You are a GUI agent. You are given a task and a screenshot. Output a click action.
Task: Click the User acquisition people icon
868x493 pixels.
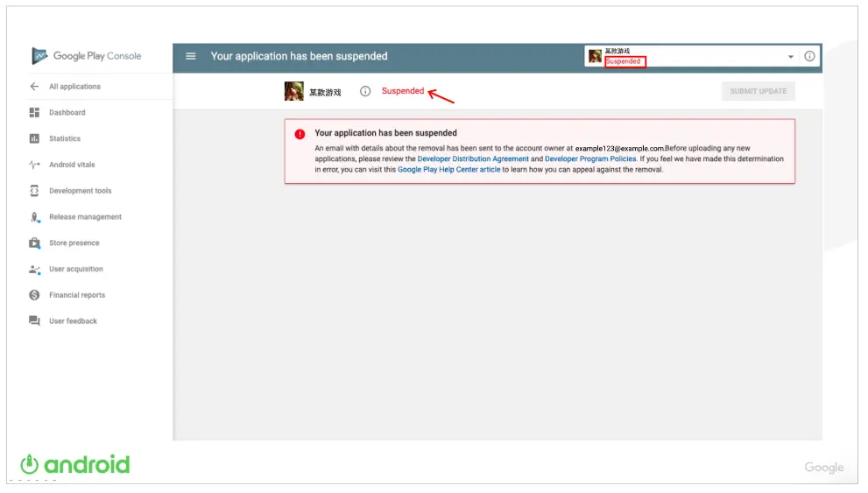coord(34,270)
